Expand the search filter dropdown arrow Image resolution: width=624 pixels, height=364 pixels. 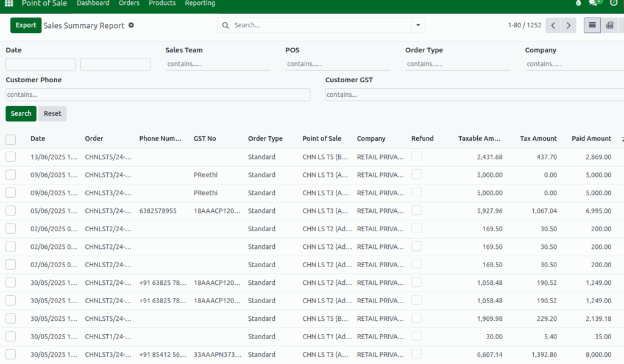(417, 26)
